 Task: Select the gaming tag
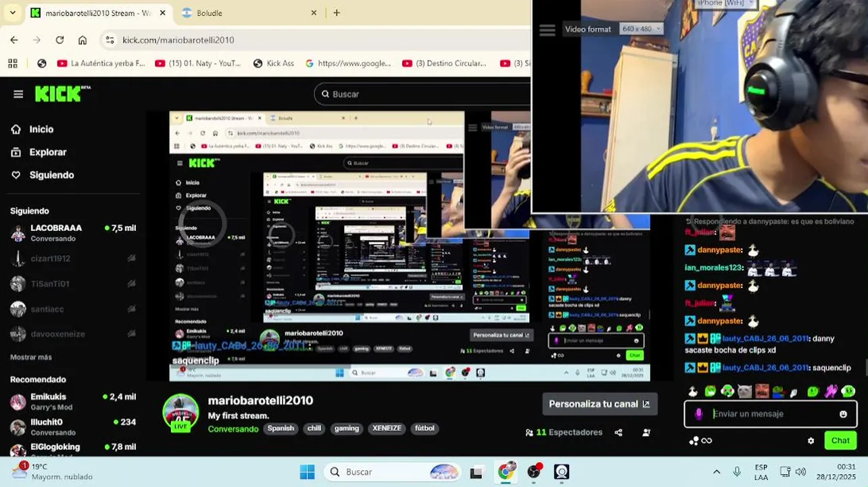click(347, 428)
